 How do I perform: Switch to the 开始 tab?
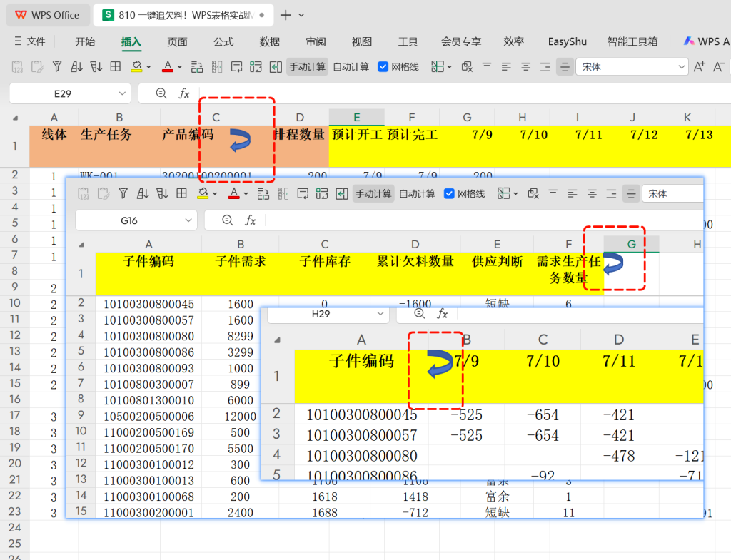(x=86, y=41)
